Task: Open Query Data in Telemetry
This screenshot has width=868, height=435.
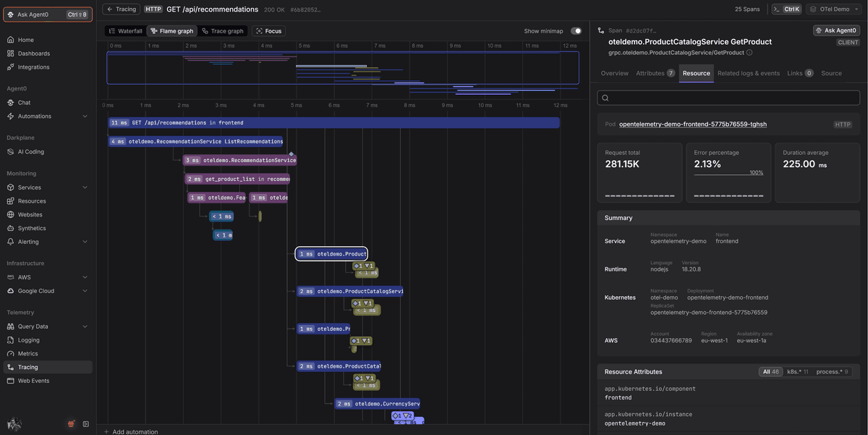Action: 33,326
